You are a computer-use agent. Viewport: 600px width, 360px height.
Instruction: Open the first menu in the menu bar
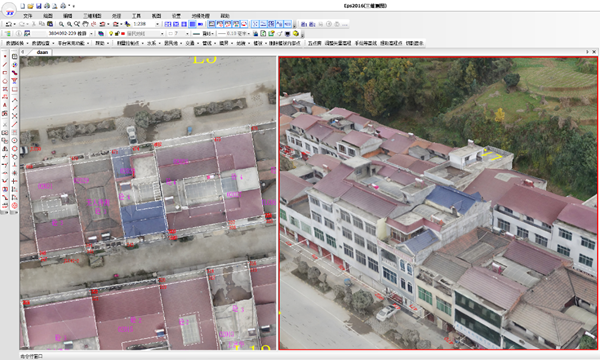(x=28, y=16)
